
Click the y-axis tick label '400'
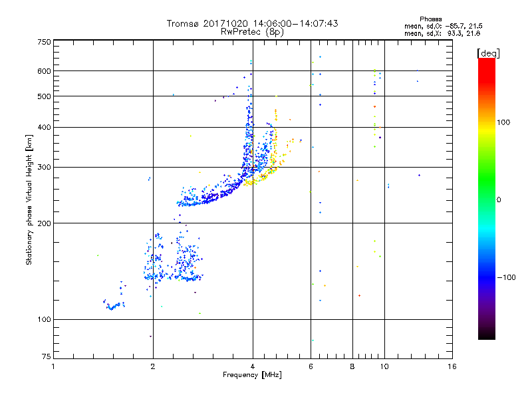44,128
